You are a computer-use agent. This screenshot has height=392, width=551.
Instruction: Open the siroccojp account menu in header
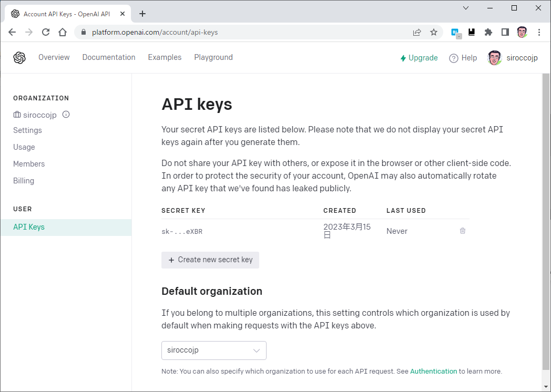click(512, 58)
